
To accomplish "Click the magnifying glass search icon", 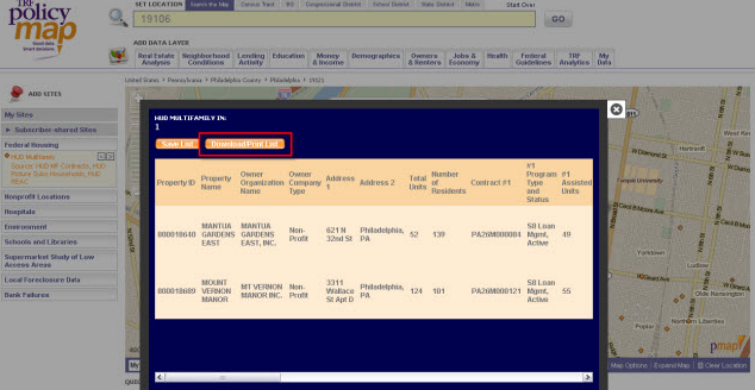I will (118, 18).
